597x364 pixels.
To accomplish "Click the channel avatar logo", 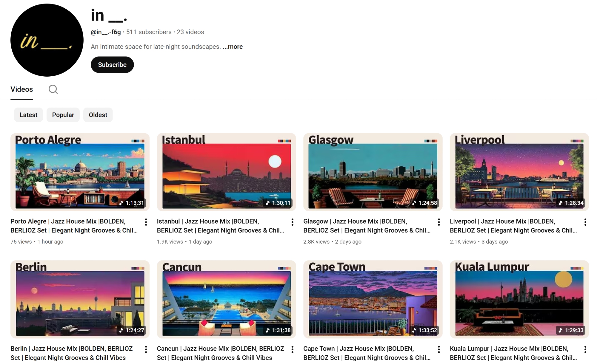I will (x=47, y=40).
